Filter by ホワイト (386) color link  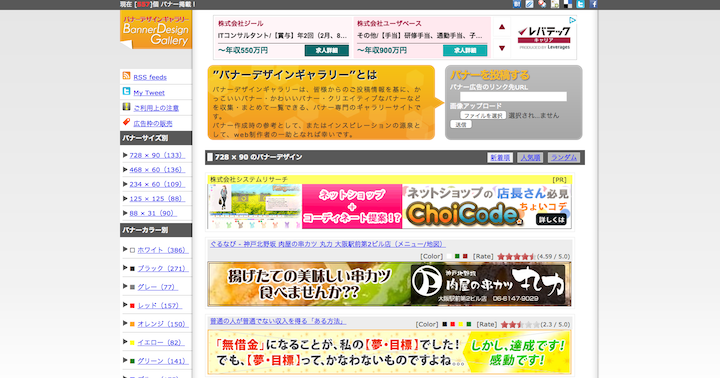click(x=163, y=250)
